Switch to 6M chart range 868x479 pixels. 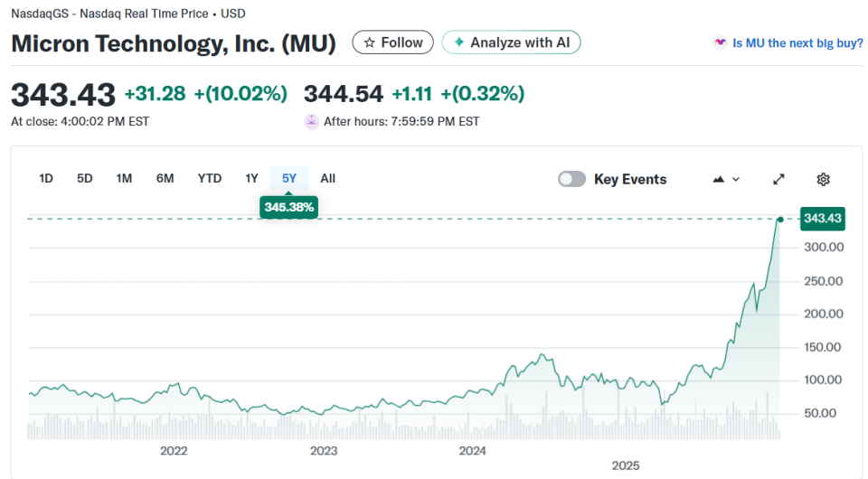coord(165,178)
